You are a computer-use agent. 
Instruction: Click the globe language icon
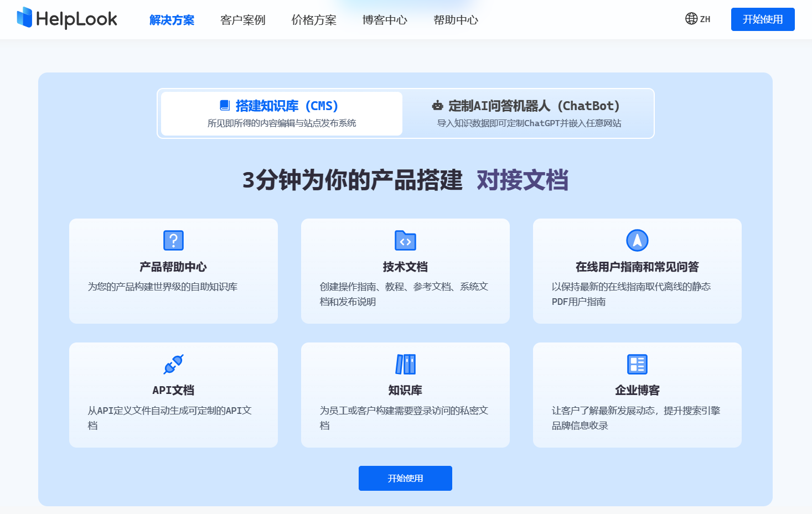pos(691,19)
